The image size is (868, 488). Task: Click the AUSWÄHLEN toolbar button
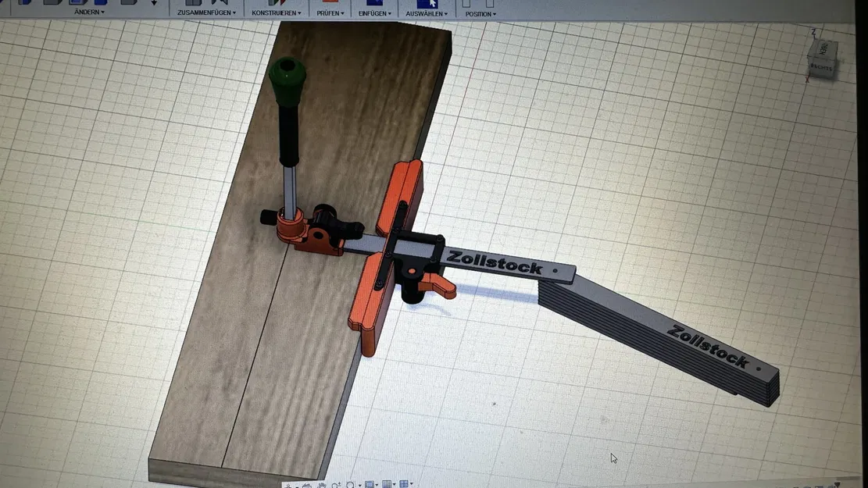(426, 12)
